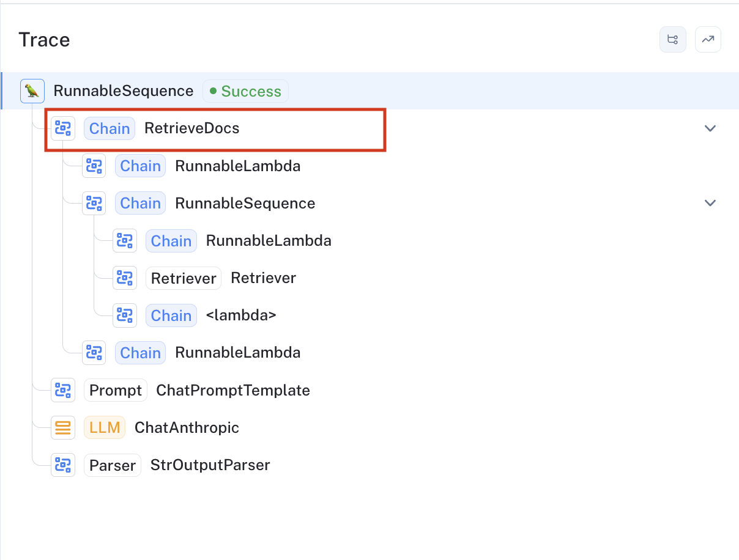Select RunnableLambda name just above ChatPromptTemplate

coord(238,353)
